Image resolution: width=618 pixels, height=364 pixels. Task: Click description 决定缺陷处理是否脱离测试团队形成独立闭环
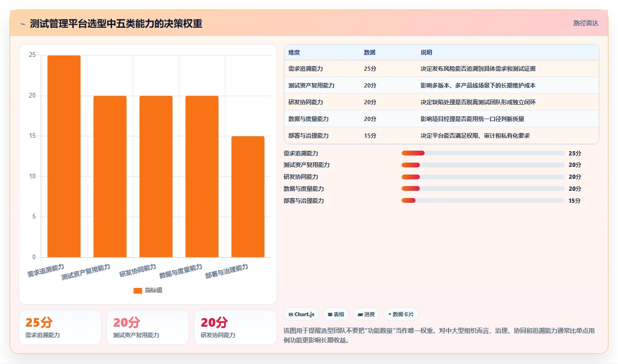click(x=478, y=102)
